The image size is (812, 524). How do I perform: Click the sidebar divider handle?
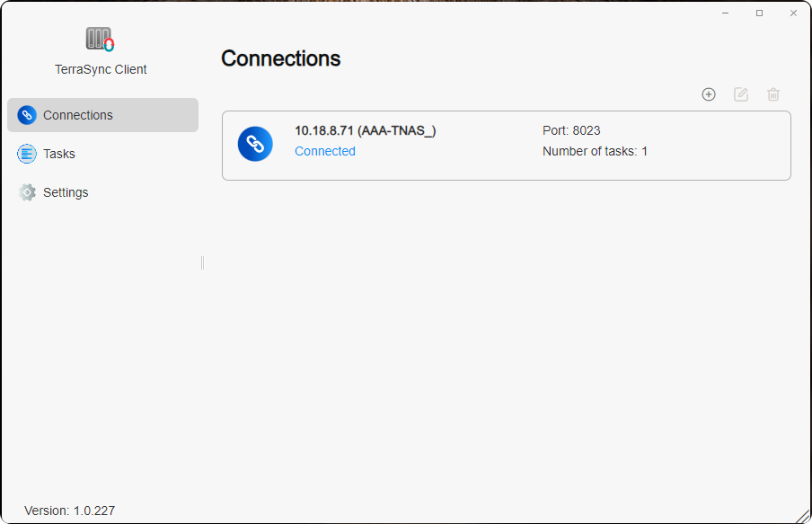pos(201,262)
